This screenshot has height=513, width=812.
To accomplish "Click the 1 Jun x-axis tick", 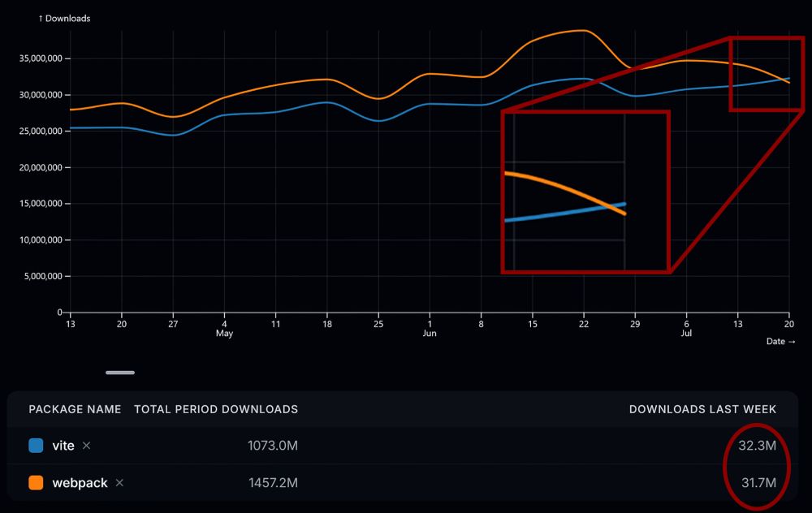I will (x=430, y=328).
